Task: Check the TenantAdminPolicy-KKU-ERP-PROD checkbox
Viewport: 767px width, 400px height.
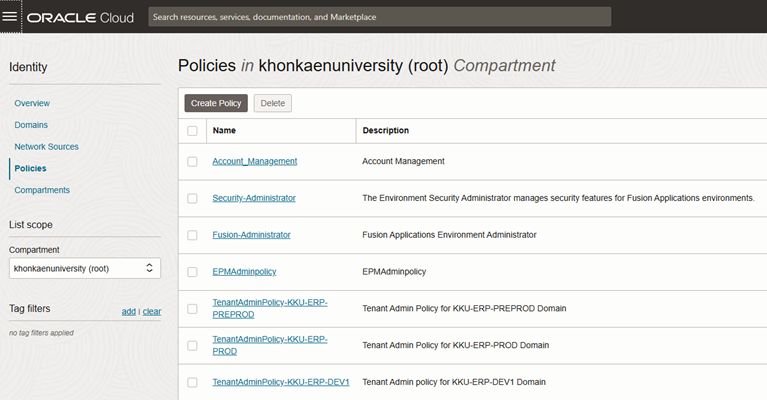Action: coord(192,346)
